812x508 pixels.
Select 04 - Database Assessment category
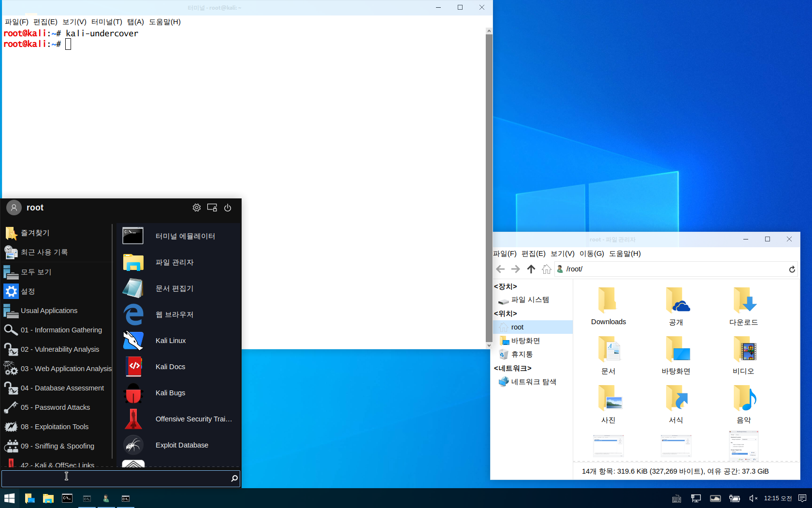click(57, 388)
